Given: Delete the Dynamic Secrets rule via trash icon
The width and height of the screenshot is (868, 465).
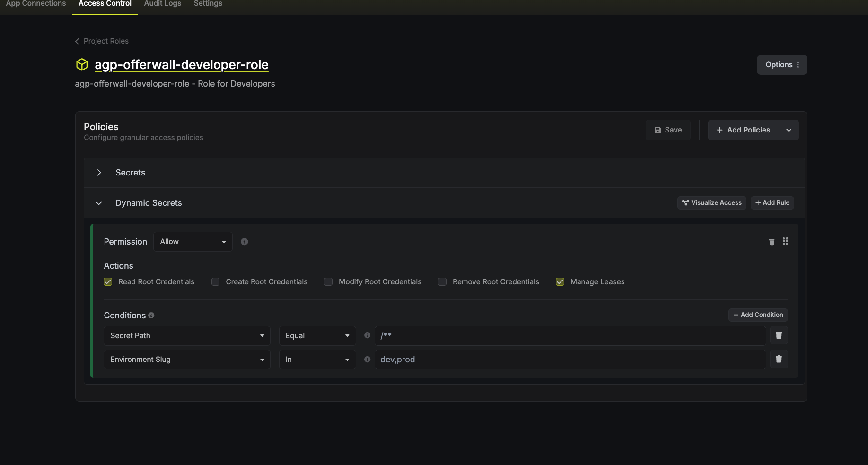Looking at the screenshot, I should (x=772, y=242).
